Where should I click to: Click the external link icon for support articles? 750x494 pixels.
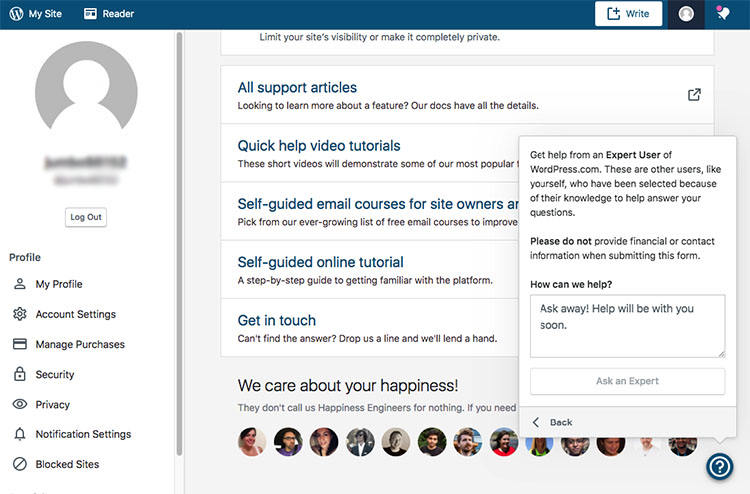pyautogui.click(x=694, y=95)
